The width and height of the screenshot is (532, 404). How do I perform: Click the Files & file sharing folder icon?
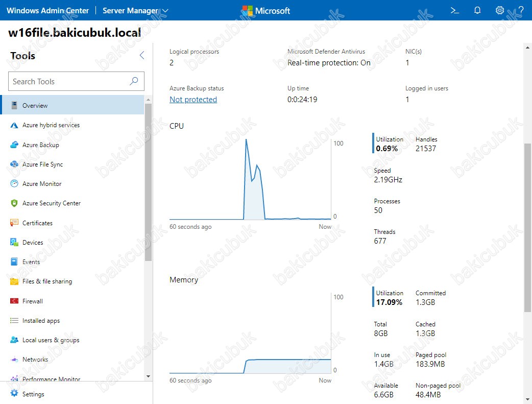pyautogui.click(x=14, y=281)
